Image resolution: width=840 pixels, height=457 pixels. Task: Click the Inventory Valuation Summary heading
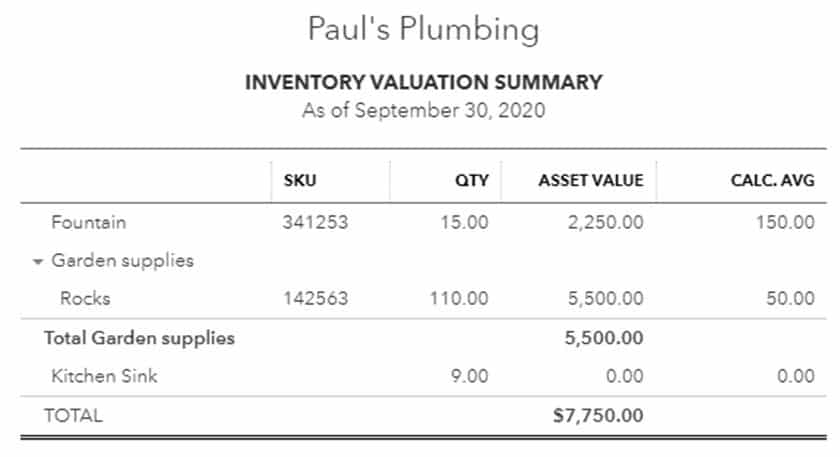(x=424, y=82)
